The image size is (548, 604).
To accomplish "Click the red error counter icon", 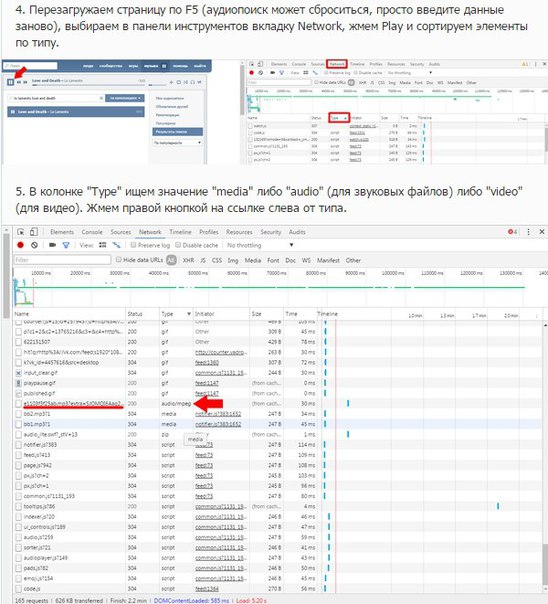I will click(x=513, y=232).
